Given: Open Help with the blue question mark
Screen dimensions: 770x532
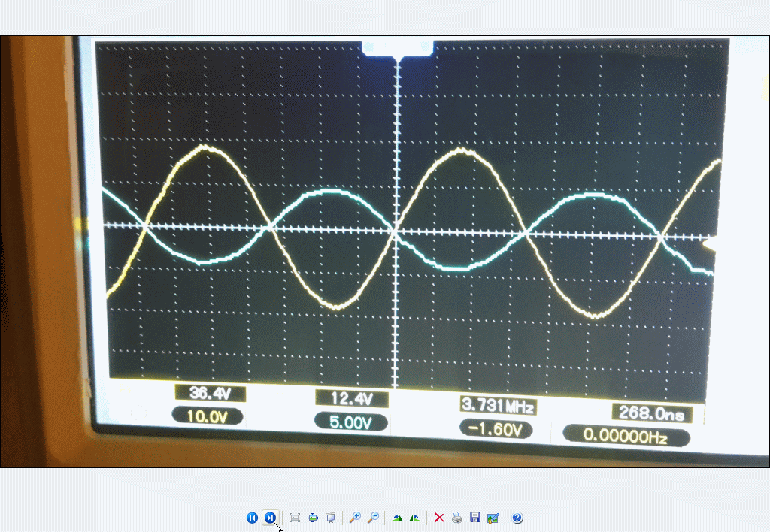Looking at the screenshot, I should click(517, 518).
